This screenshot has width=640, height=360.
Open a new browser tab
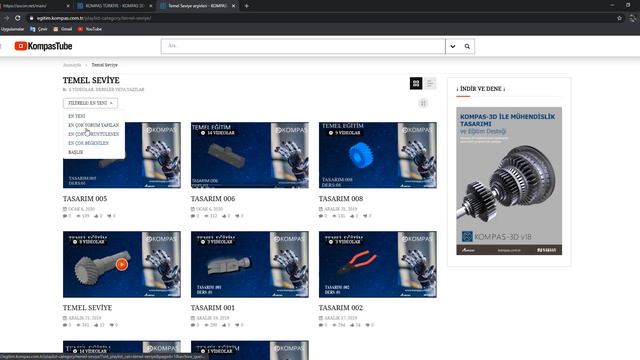tap(247, 6)
